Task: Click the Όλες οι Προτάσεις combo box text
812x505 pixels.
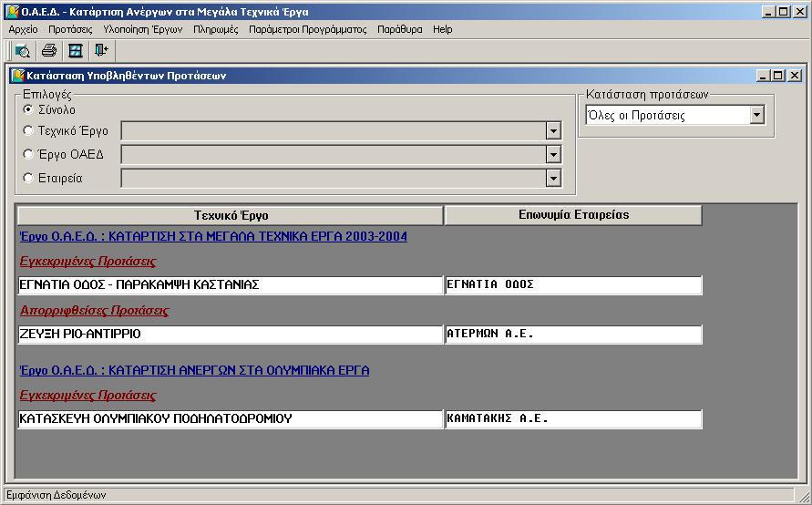Action: (x=636, y=116)
